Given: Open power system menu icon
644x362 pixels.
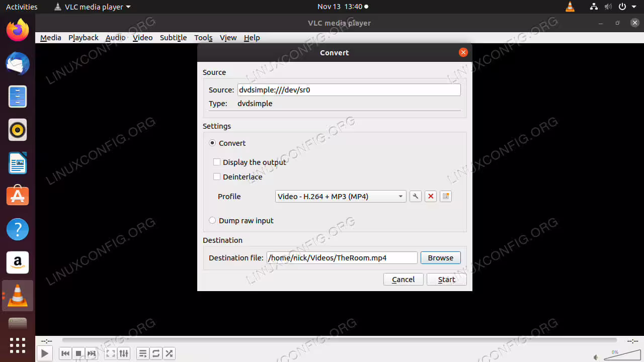Looking at the screenshot, I should point(622,7).
